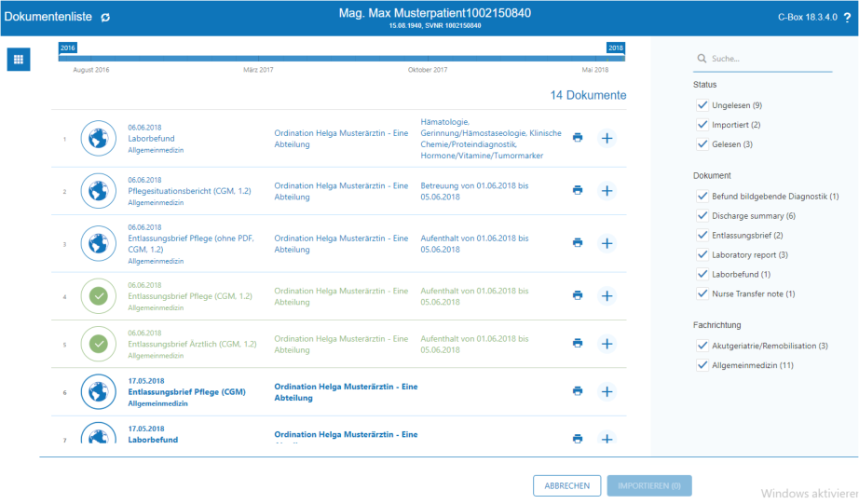Click the blue timeline range bar

(341, 58)
